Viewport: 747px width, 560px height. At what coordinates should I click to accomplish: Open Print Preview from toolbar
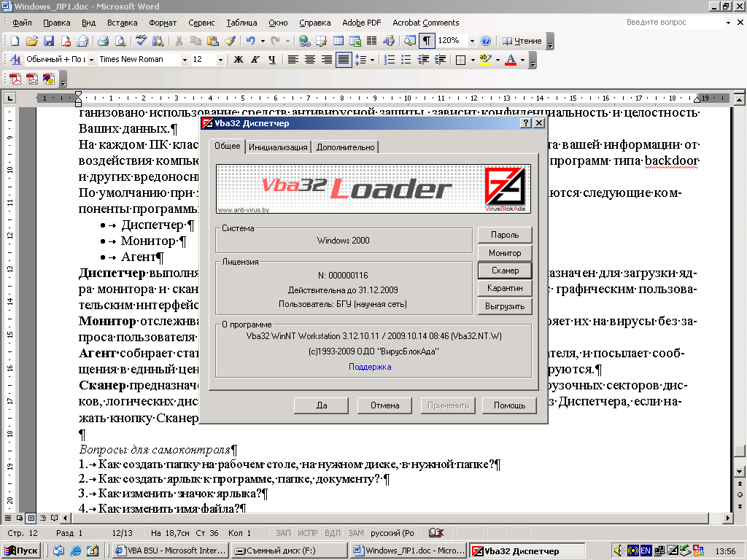coord(120,41)
